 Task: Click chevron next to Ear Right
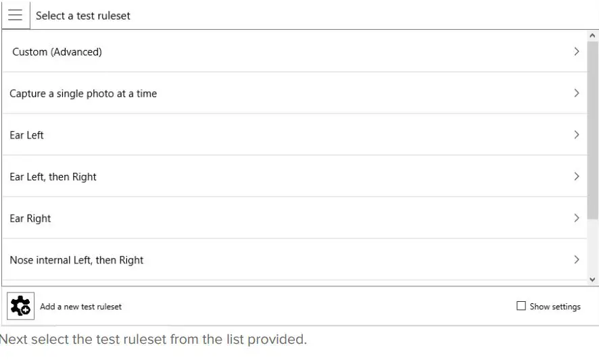tap(576, 218)
